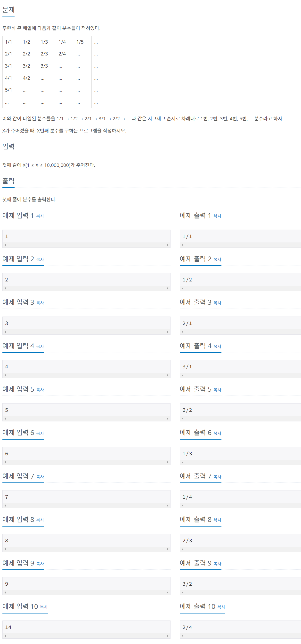Click the 4/2 cell in the fraction table
The width and height of the screenshot is (301, 644).
click(x=29, y=78)
